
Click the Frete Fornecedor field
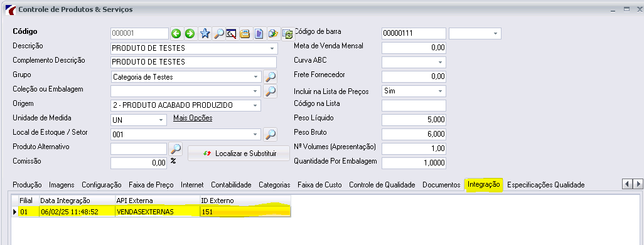(414, 76)
